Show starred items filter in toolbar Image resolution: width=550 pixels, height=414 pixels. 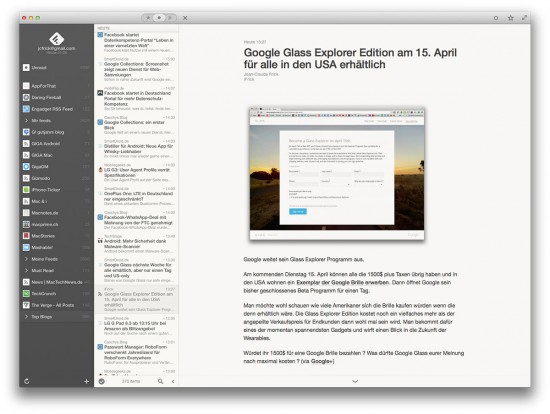(x=148, y=18)
